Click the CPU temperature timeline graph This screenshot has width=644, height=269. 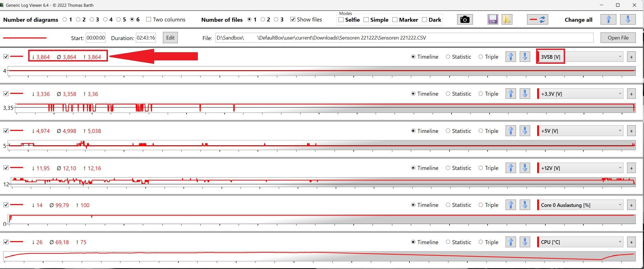(319, 256)
